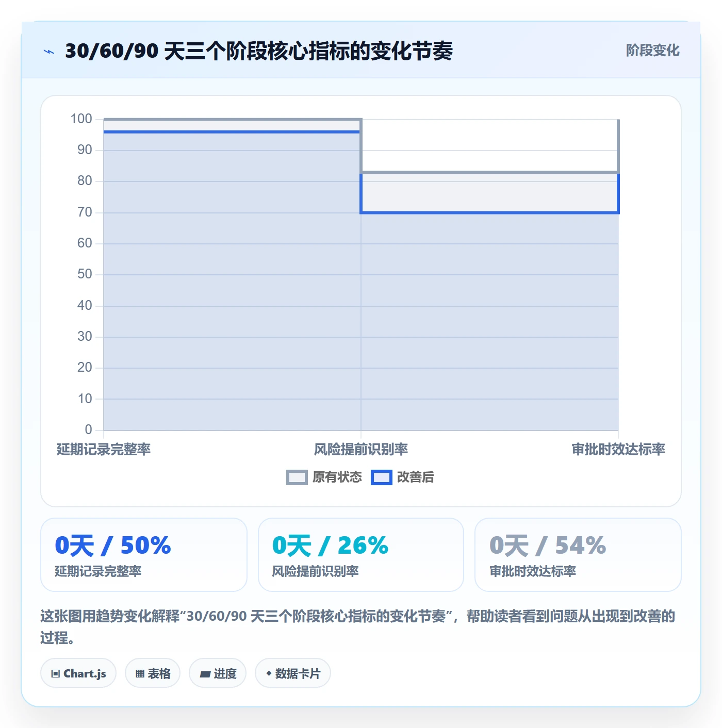Click the description paragraph starting with 这张图用趋势变化
Screen dimensions: 722x728
coord(358,627)
